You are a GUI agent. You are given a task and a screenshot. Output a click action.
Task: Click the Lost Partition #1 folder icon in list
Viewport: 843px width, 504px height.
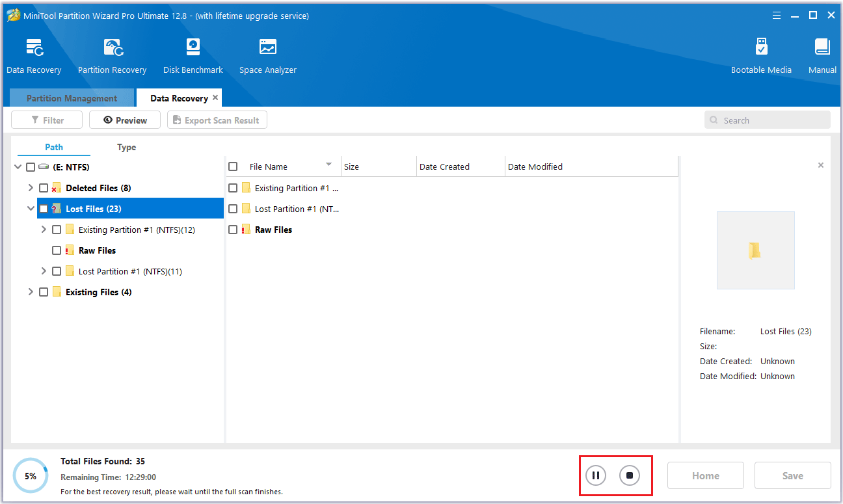coord(246,209)
